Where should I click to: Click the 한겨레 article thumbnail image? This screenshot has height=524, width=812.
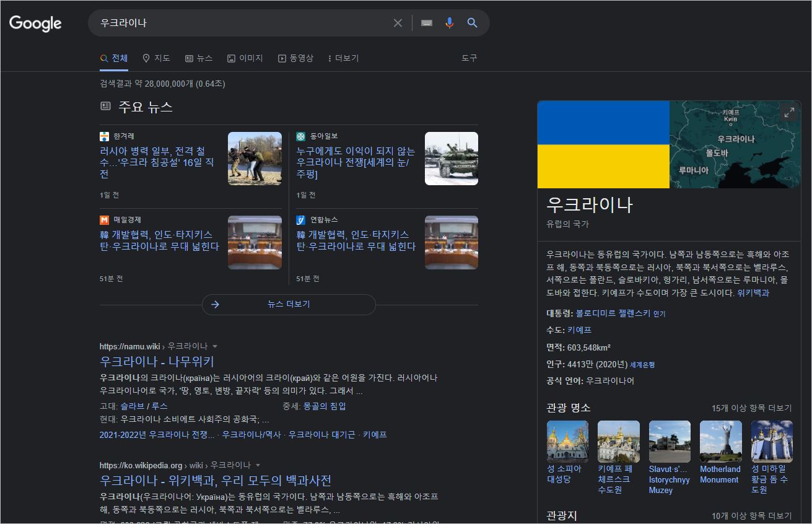(255, 159)
